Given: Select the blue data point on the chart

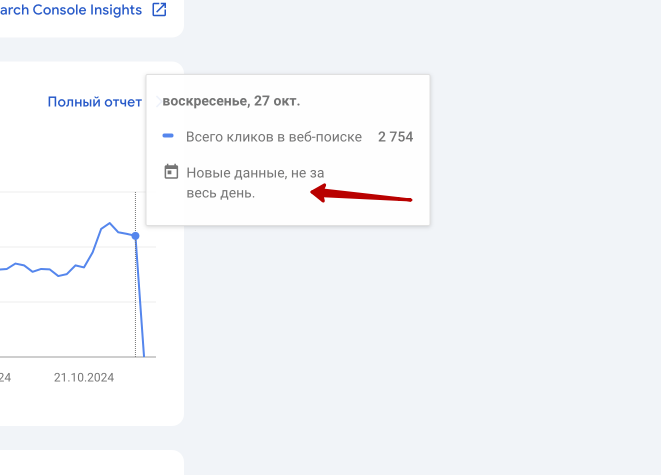Looking at the screenshot, I should click(135, 236).
